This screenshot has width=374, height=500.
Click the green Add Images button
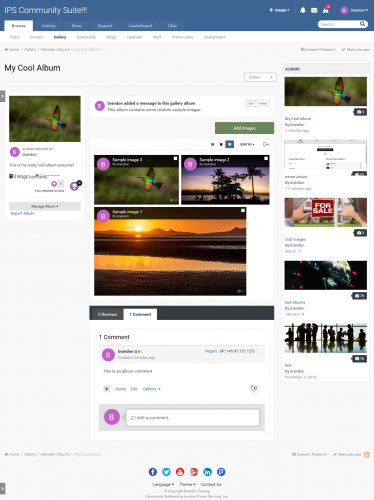click(x=244, y=128)
